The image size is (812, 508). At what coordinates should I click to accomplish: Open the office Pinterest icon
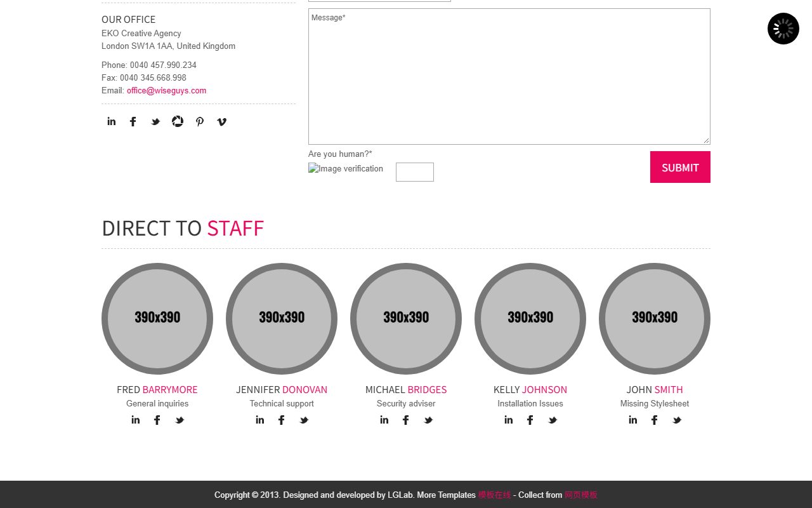200,121
